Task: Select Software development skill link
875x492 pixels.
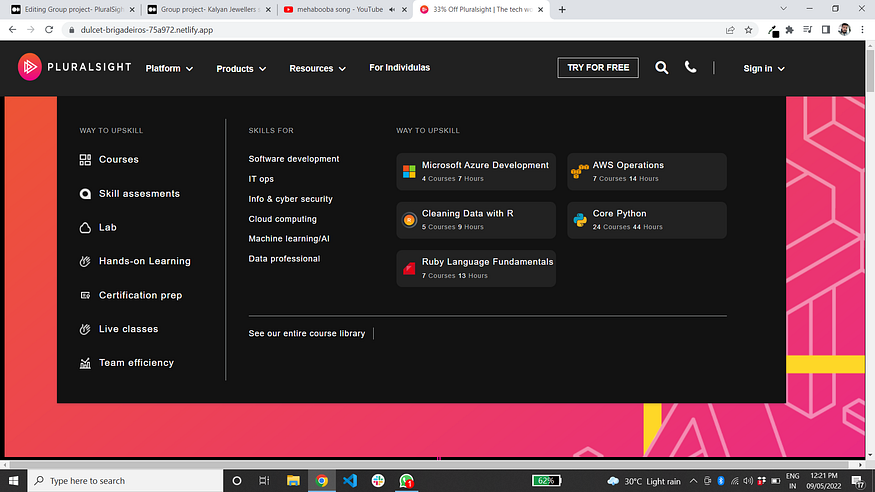Action: (x=294, y=159)
